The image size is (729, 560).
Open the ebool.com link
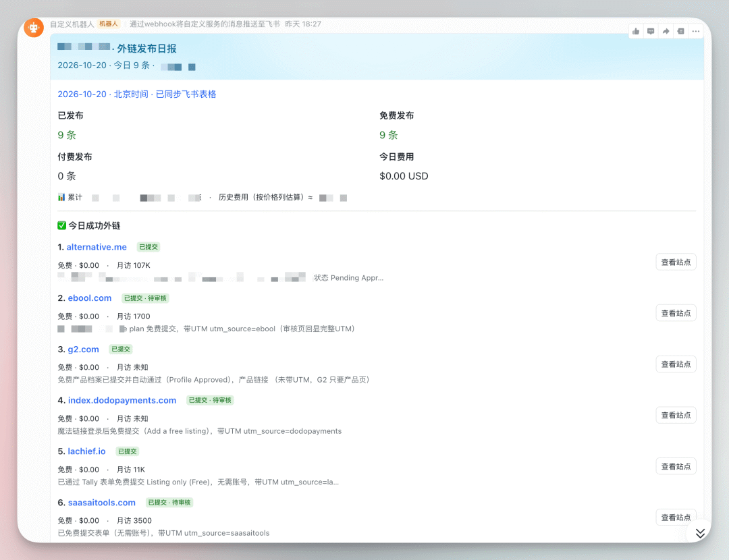(x=90, y=298)
